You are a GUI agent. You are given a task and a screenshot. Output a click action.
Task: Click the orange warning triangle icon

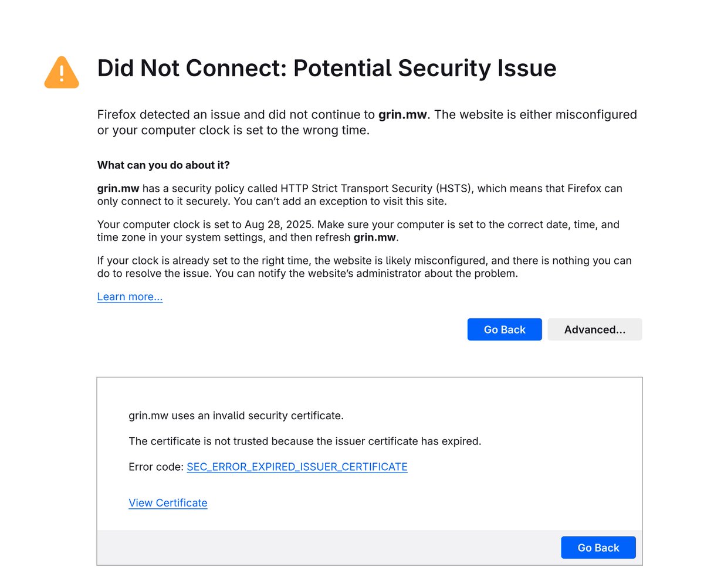[62, 73]
